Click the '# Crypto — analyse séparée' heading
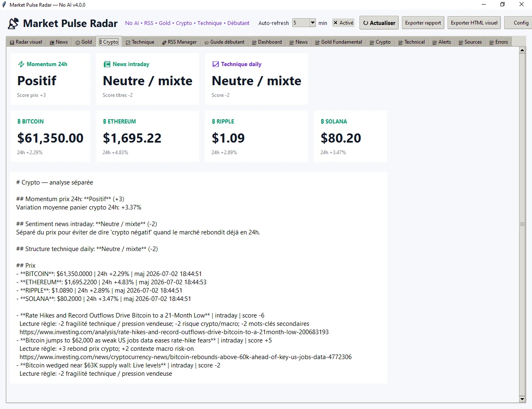 (54, 182)
